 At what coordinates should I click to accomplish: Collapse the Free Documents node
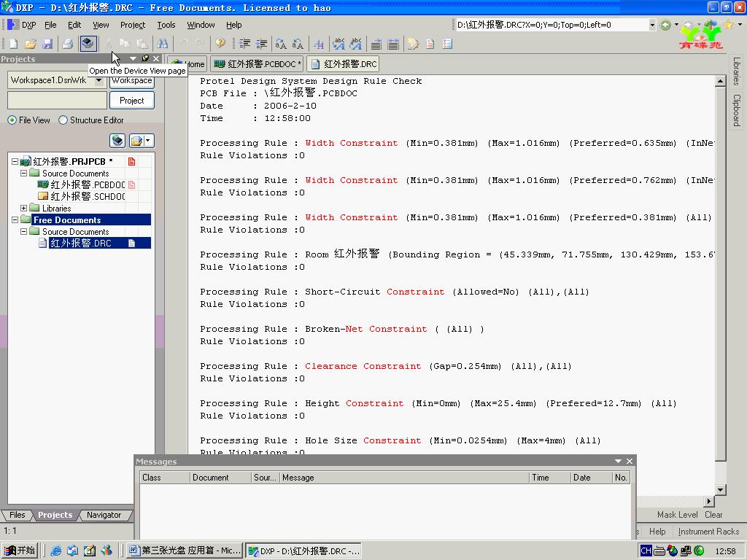pyautogui.click(x=15, y=220)
